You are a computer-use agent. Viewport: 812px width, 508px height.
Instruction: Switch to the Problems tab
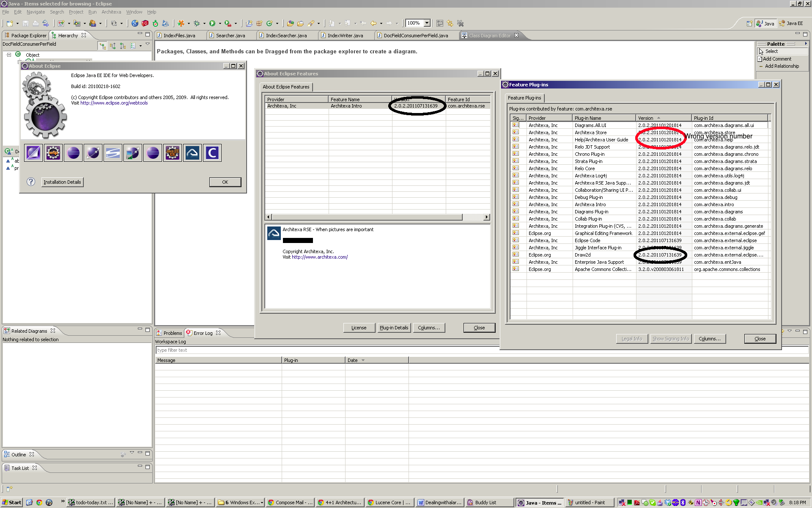pos(169,333)
